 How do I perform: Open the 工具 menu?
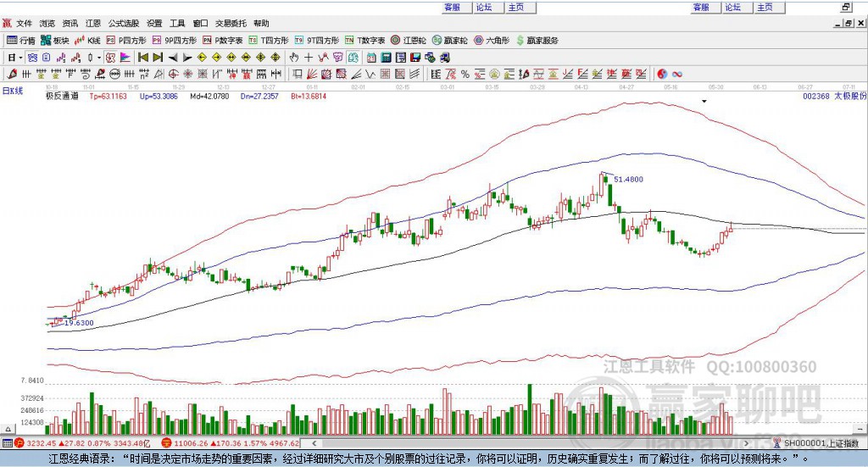(177, 23)
